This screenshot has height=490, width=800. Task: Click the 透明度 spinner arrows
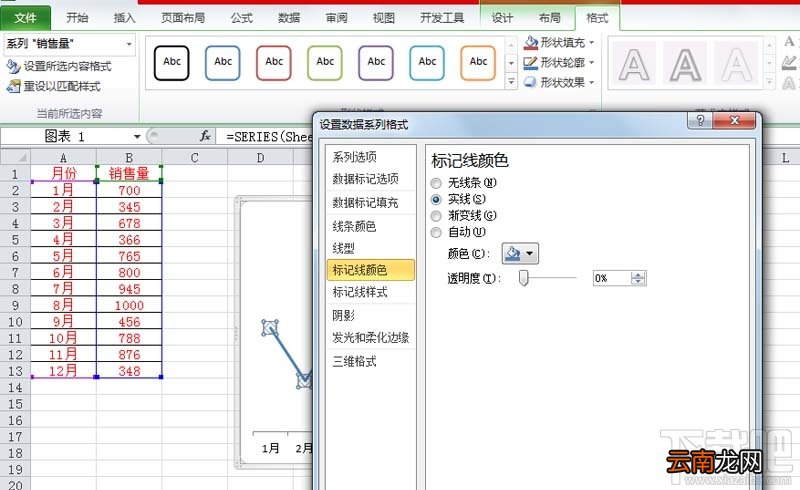click(x=638, y=278)
